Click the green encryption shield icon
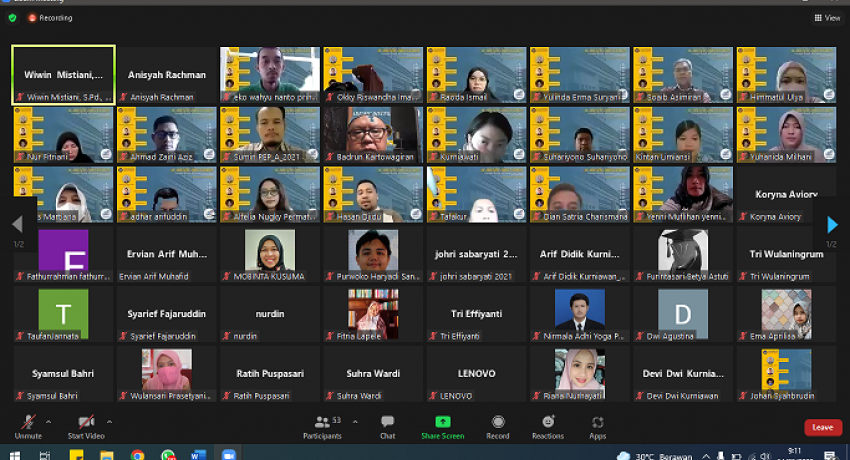Screen dimensions: 850x460 (12, 18)
